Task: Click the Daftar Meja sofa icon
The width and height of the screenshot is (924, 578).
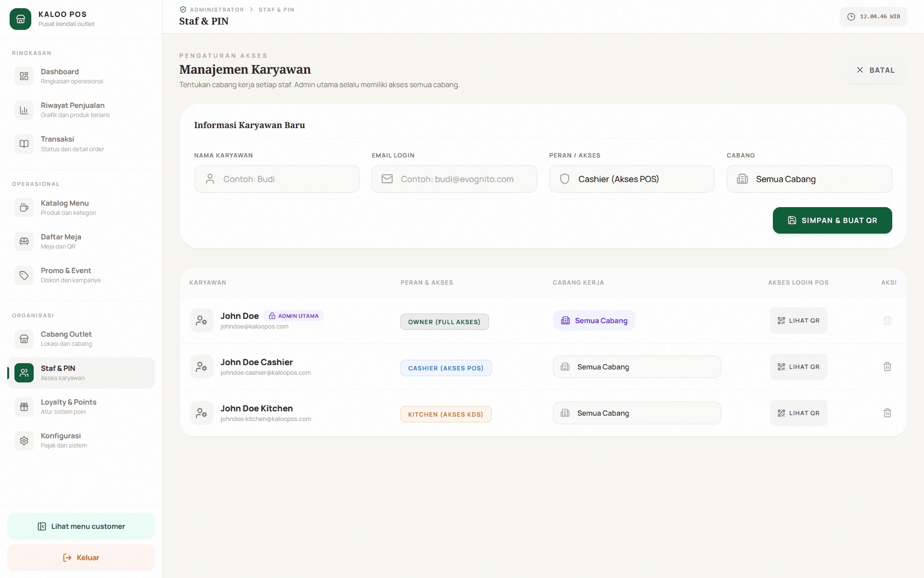Action: click(x=24, y=241)
